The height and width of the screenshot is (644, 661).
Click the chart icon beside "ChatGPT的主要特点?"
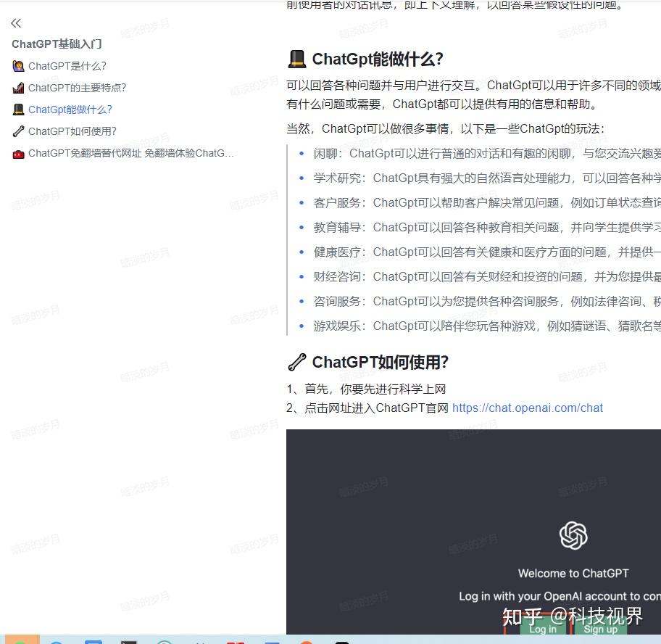[x=18, y=87]
